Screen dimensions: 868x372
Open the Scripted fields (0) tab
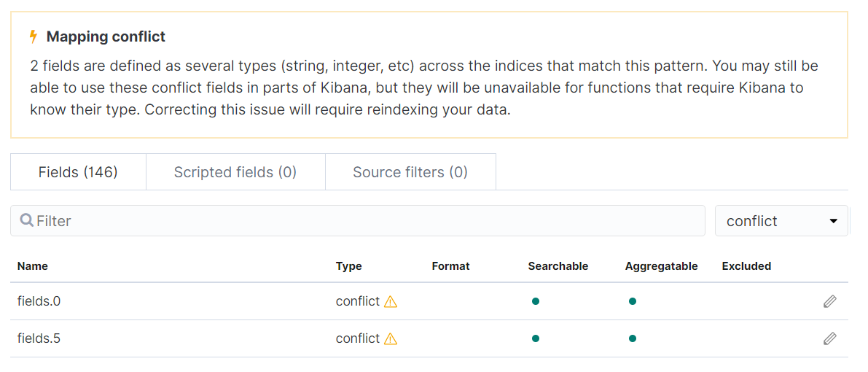(x=235, y=172)
